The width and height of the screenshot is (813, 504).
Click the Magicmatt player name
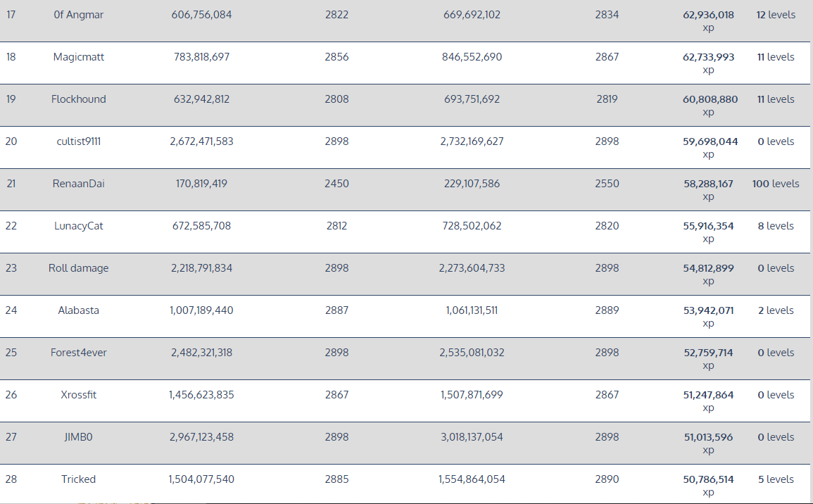coord(78,57)
